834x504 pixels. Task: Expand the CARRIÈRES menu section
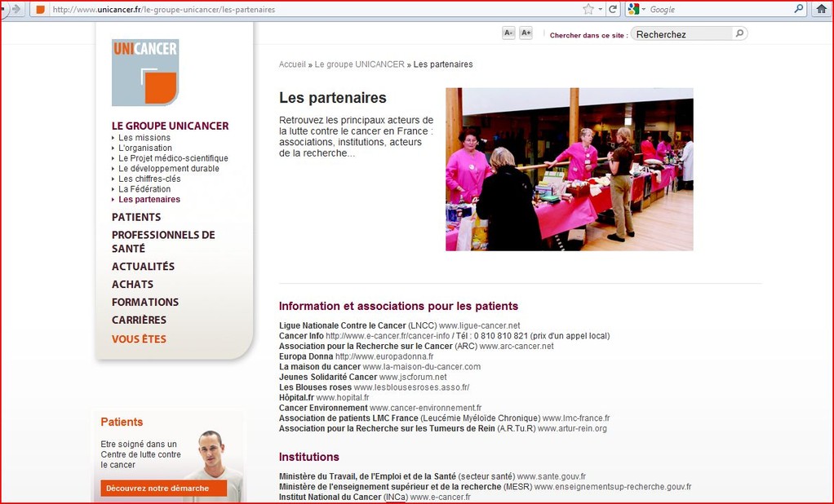[139, 320]
